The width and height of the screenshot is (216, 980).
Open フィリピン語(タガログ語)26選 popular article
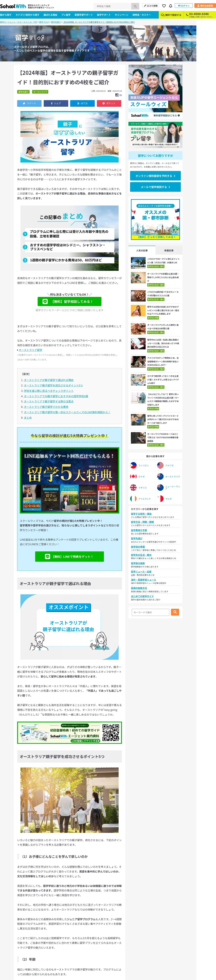tap(155, 262)
